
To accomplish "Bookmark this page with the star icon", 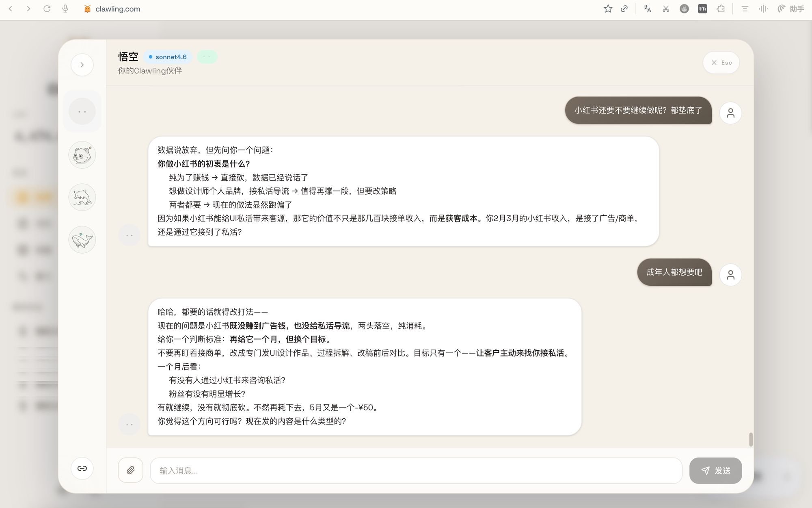I will 608,9.
